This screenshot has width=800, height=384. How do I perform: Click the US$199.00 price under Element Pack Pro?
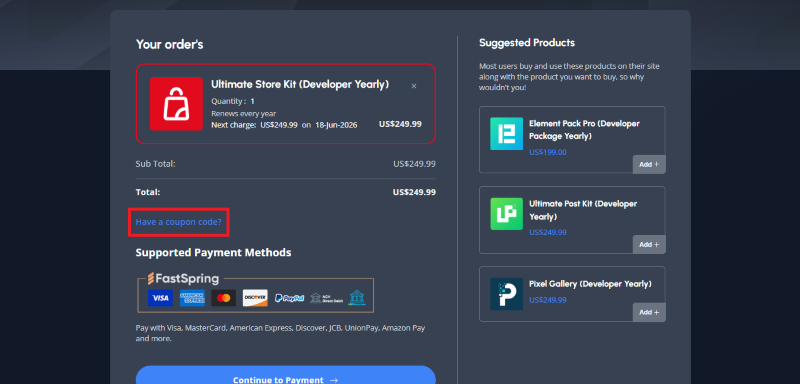point(547,152)
